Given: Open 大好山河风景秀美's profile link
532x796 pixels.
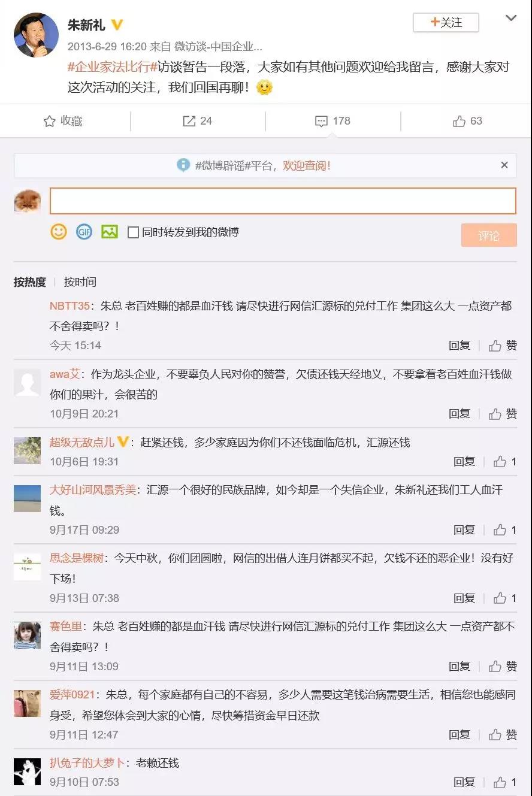Looking at the screenshot, I should (x=93, y=490).
